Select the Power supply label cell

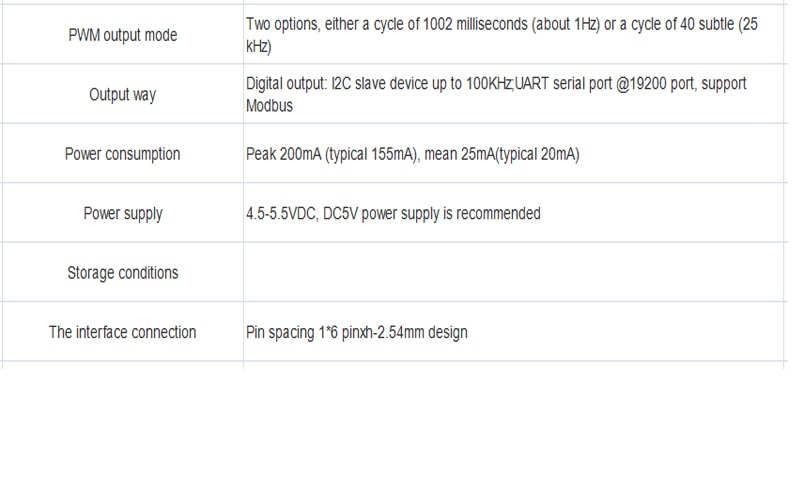tap(122, 213)
